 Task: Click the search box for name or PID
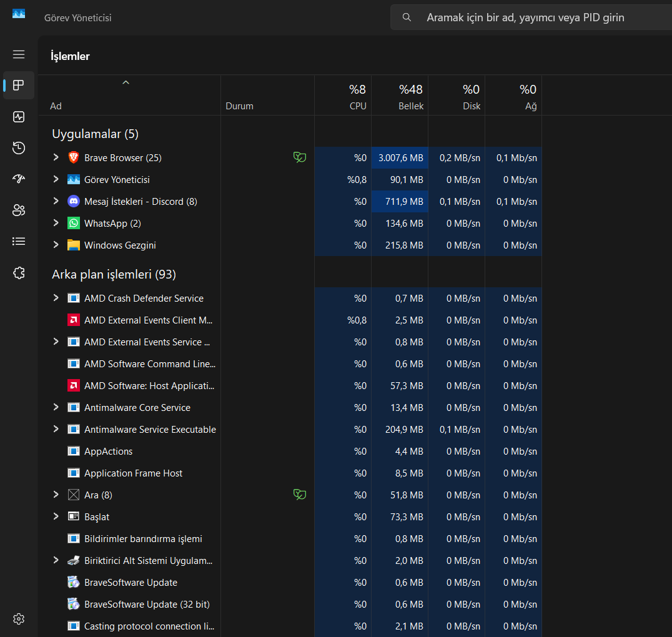[x=531, y=17]
